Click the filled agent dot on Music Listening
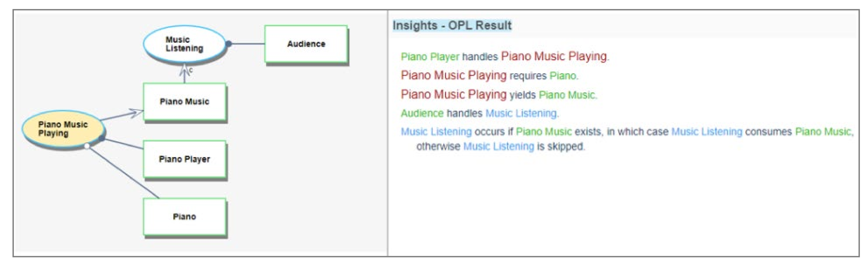868x263 pixels. [x=228, y=44]
